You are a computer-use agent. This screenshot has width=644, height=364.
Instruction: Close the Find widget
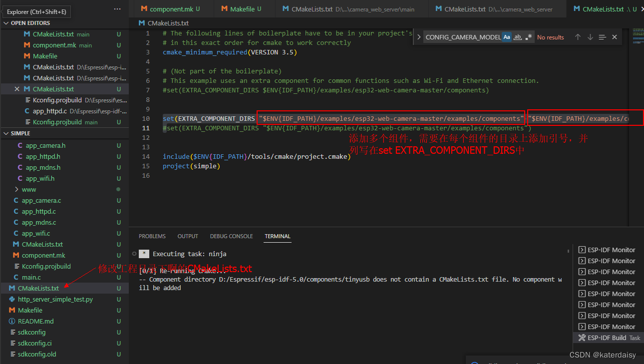[614, 37]
